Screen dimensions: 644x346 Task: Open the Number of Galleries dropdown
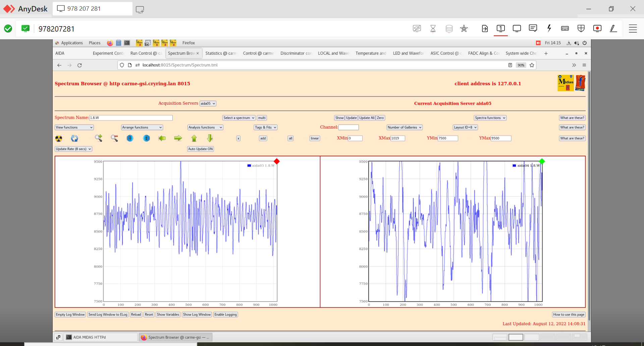[x=405, y=128]
